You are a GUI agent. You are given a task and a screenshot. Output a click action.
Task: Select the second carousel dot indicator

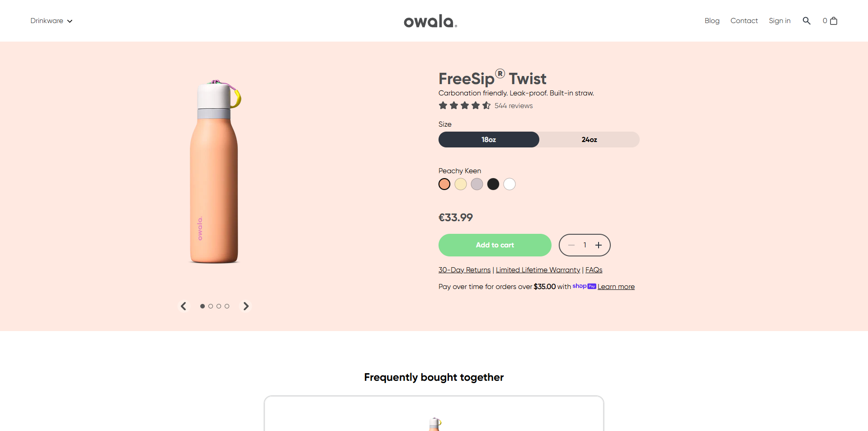pyautogui.click(x=211, y=306)
